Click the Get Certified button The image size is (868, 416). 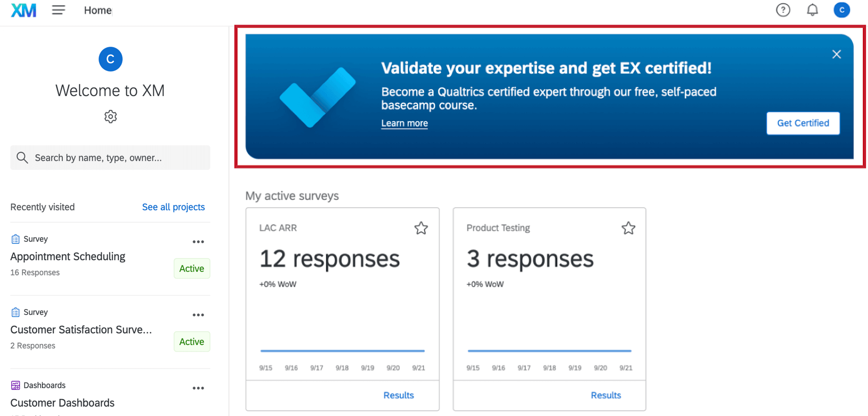[803, 123]
